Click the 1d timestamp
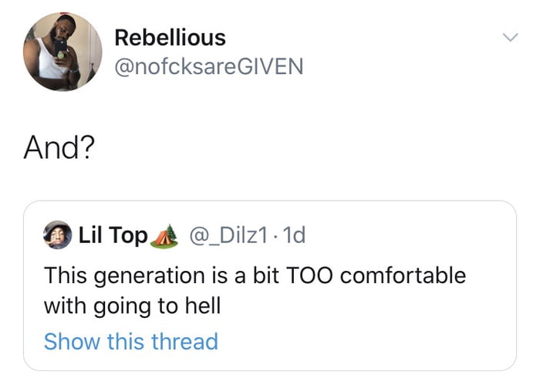Viewport: 540px width, 392px height. point(294,235)
